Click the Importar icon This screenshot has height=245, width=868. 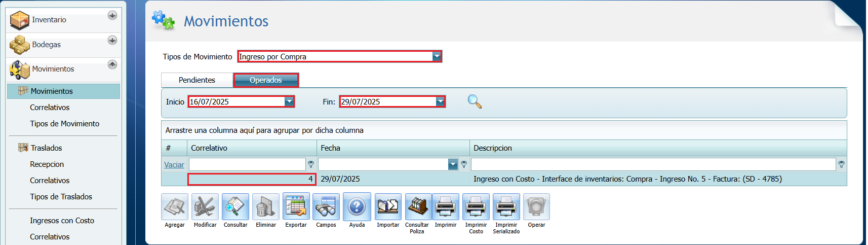pos(388,206)
